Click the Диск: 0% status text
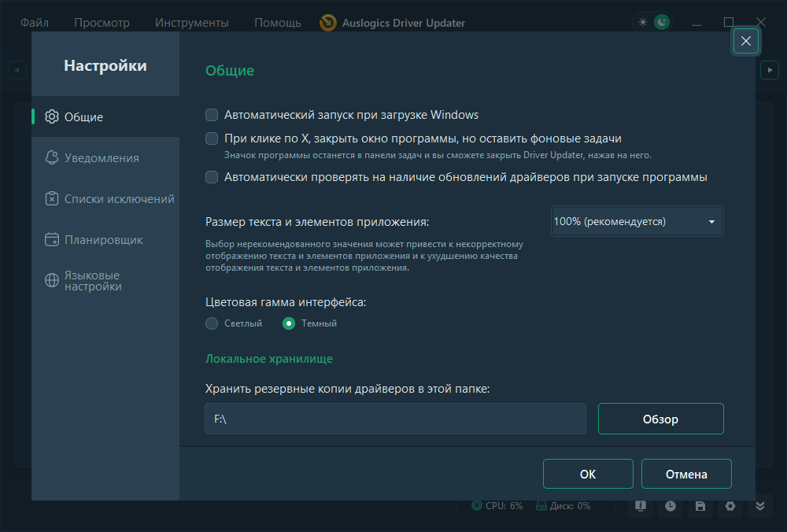Image resolution: width=787 pixels, height=532 pixels. click(x=570, y=506)
